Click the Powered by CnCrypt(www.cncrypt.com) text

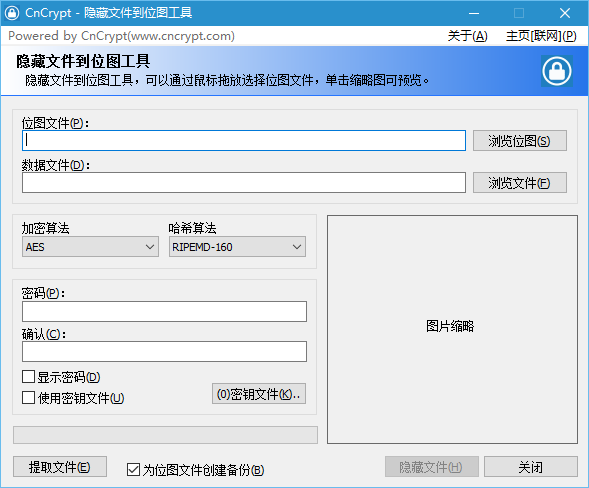pos(121,36)
